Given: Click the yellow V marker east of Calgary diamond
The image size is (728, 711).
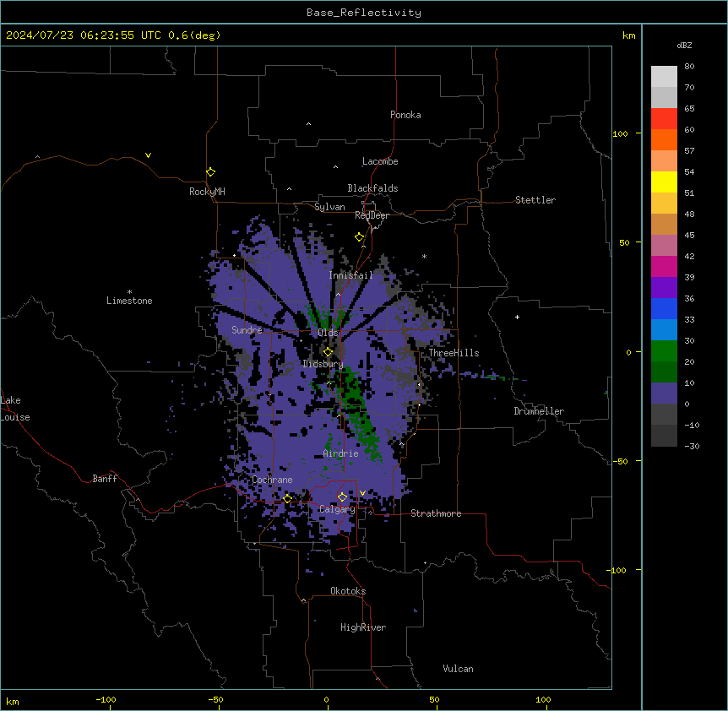Looking at the screenshot, I should 362,493.
